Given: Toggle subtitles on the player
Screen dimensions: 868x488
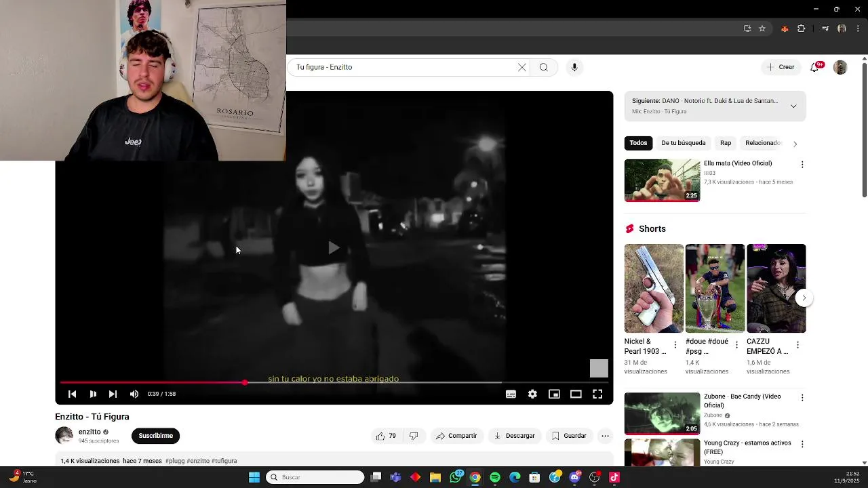Looking at the screenshot, I should [x=511, y=394].
